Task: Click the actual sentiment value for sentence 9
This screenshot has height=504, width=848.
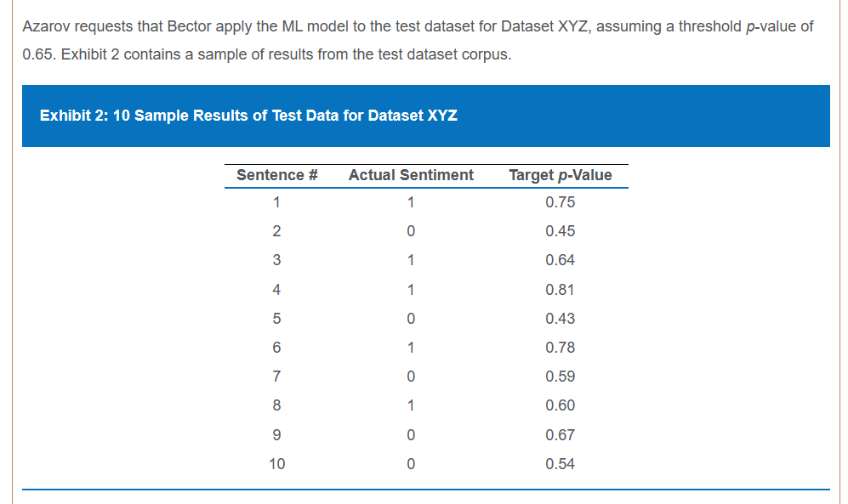Action: [411, 435]
